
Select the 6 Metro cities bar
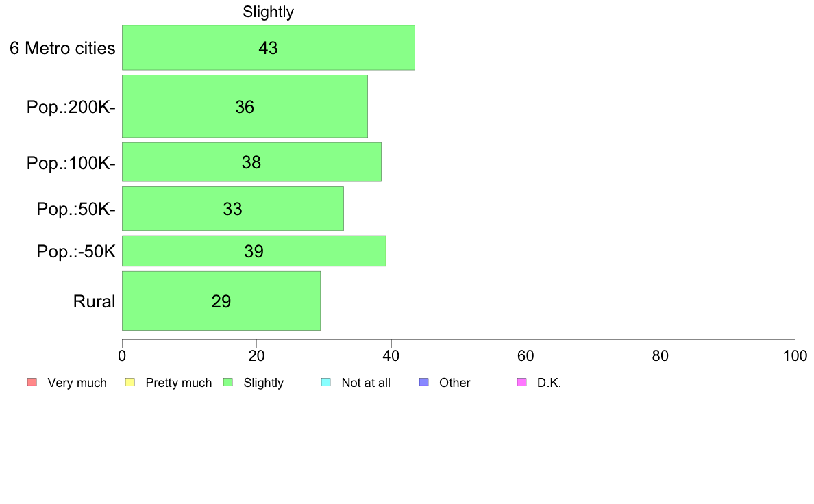(269, 47)
